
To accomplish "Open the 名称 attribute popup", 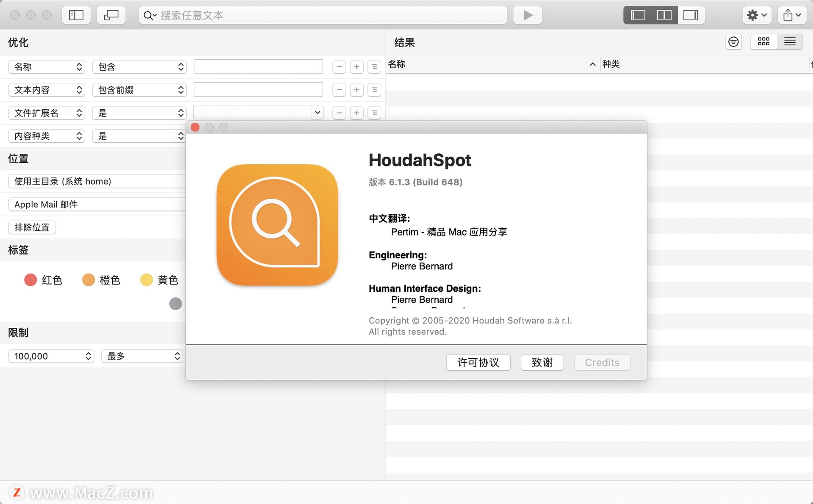I will 47,67.
